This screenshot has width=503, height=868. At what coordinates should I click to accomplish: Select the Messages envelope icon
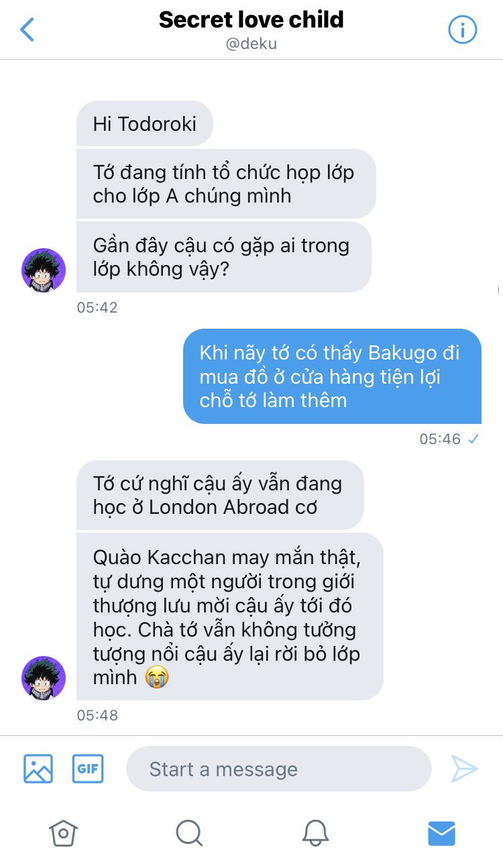[x=441, y=833]
